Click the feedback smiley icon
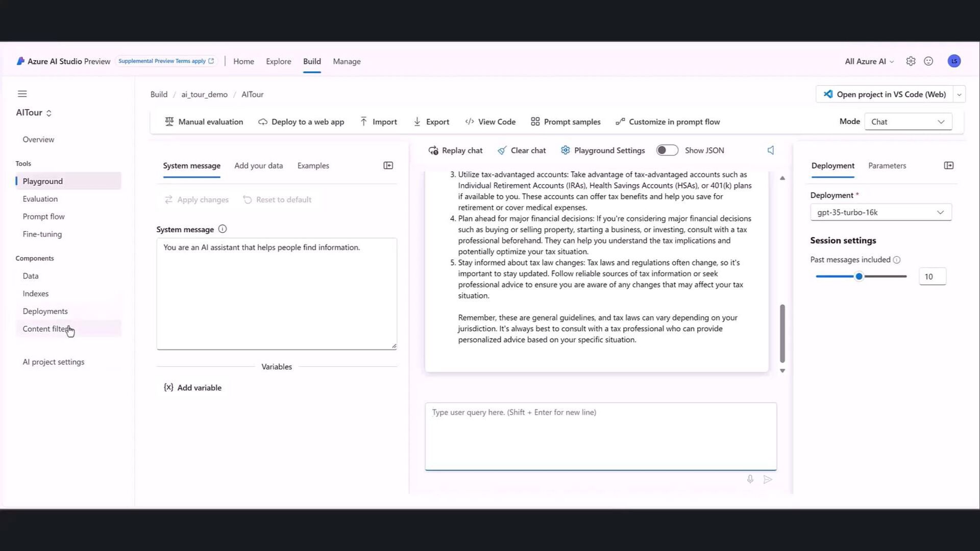The width and height of the screenshot is (980, 551). point(928,61)
